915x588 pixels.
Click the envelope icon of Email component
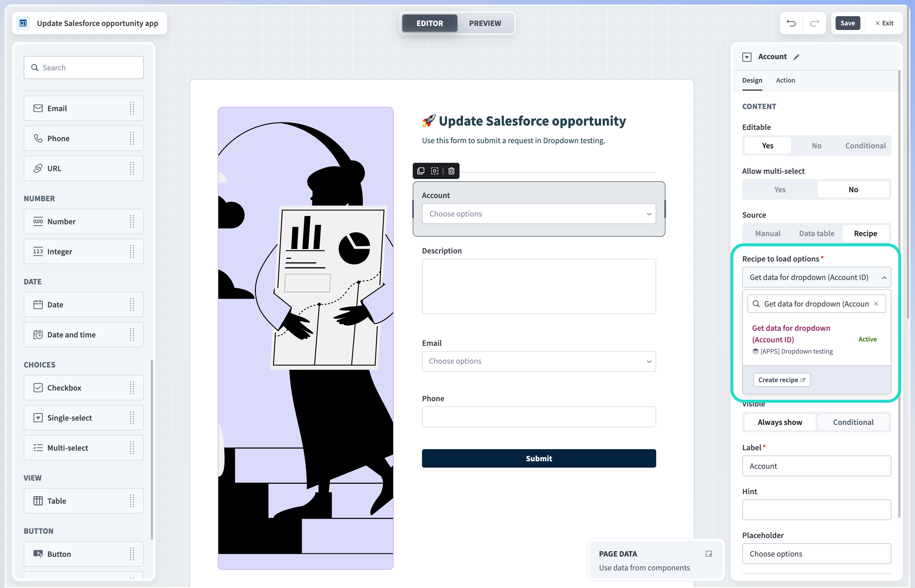[38, 109]
